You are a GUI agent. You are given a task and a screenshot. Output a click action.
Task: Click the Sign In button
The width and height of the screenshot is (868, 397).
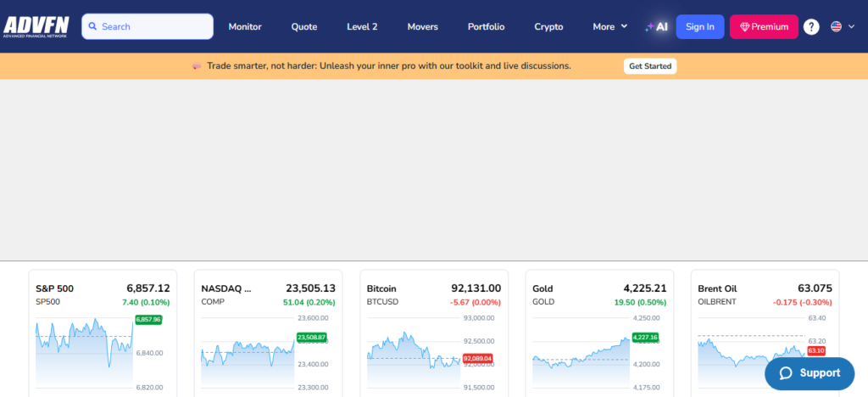click(x=699, y=26)
